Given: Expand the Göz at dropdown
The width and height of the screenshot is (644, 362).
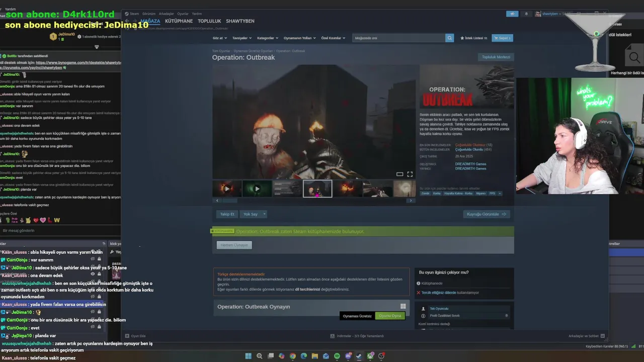Looking at the screenshot, I should 220,38.
